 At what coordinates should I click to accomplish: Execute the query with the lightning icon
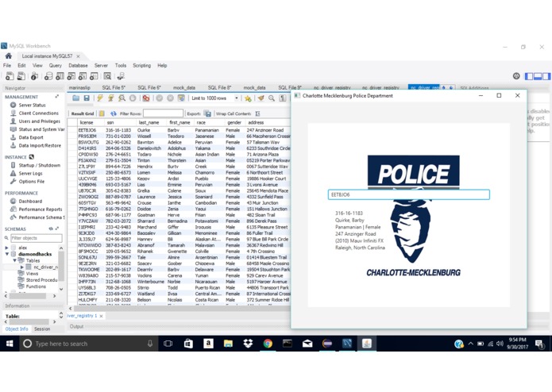(100, 98)
